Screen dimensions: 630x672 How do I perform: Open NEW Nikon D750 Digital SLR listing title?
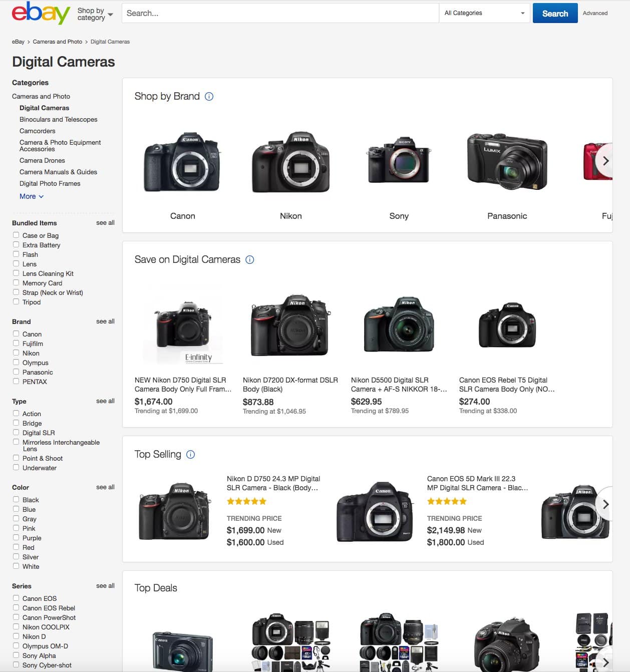pos(183,385)
